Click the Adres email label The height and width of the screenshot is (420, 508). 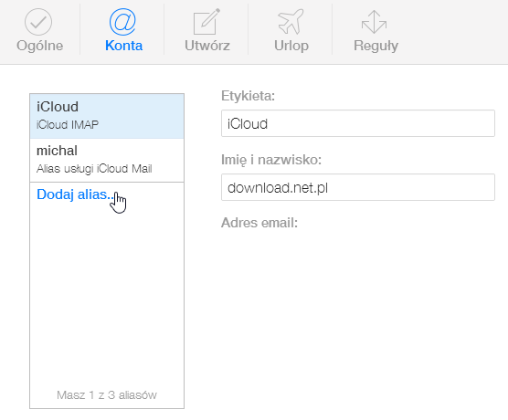(x=259, y=223)
